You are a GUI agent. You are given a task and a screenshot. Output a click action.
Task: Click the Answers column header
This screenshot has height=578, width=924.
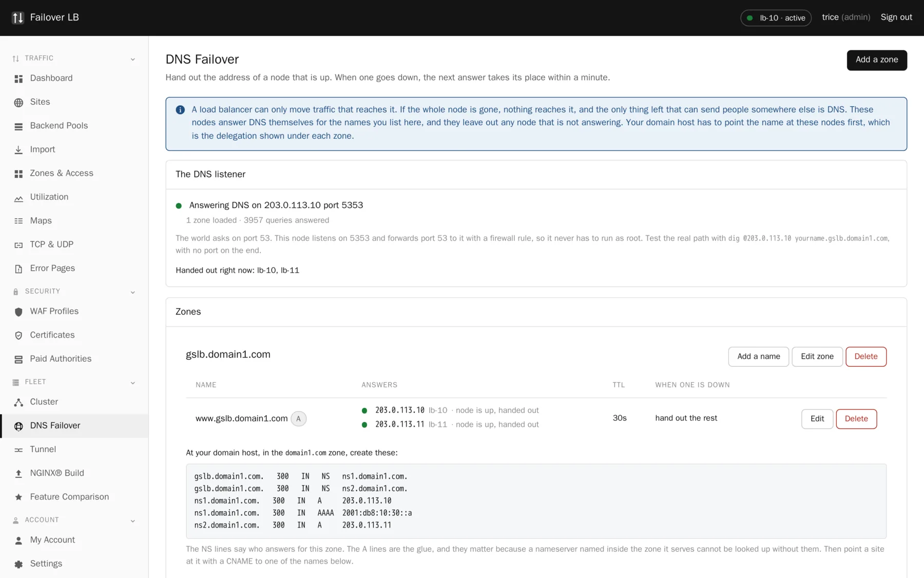(x=379, y=385)
